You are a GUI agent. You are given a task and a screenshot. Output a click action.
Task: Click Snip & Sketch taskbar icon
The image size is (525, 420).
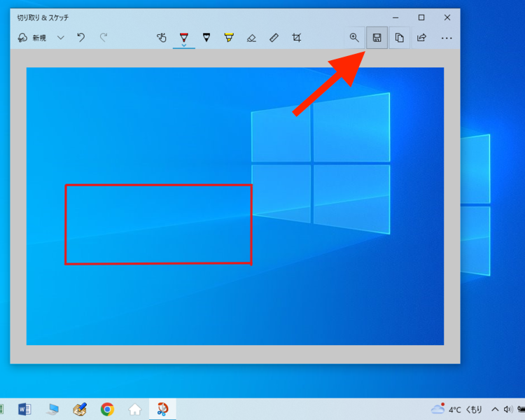162,409
